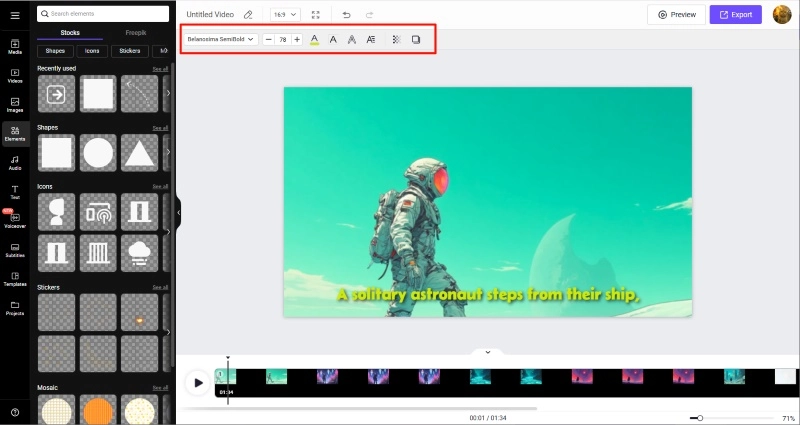Screen dimensions: 800x425
Task: Add the circle shape element
Action: [98, 153]
